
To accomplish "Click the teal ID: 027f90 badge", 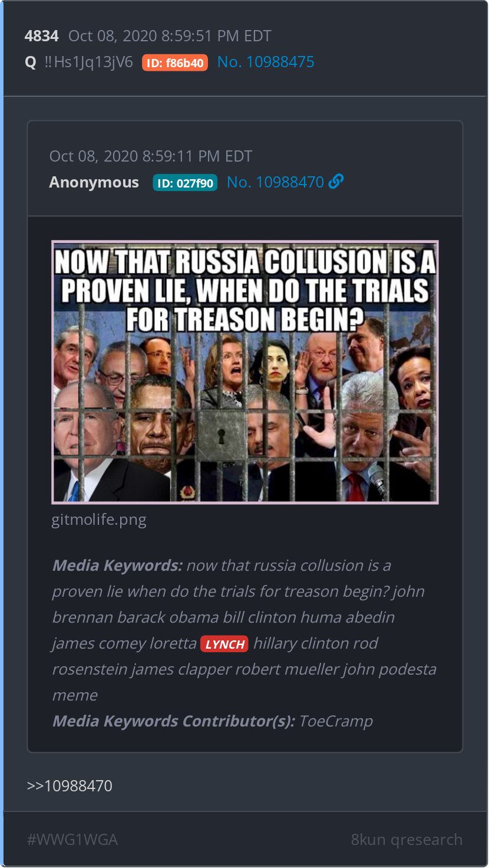I will (x=185, y=183).
